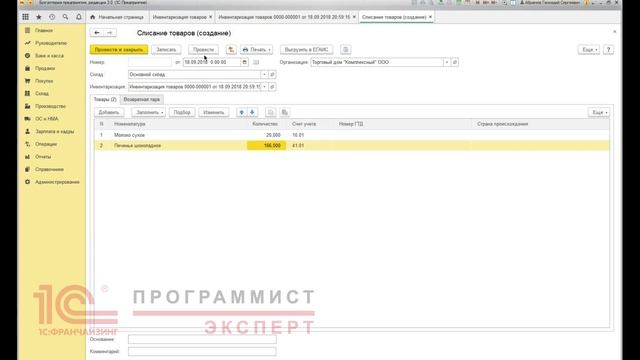Select the Товары (2) tab
This screenshot has width=640, height=360.
tap(105, 99)
